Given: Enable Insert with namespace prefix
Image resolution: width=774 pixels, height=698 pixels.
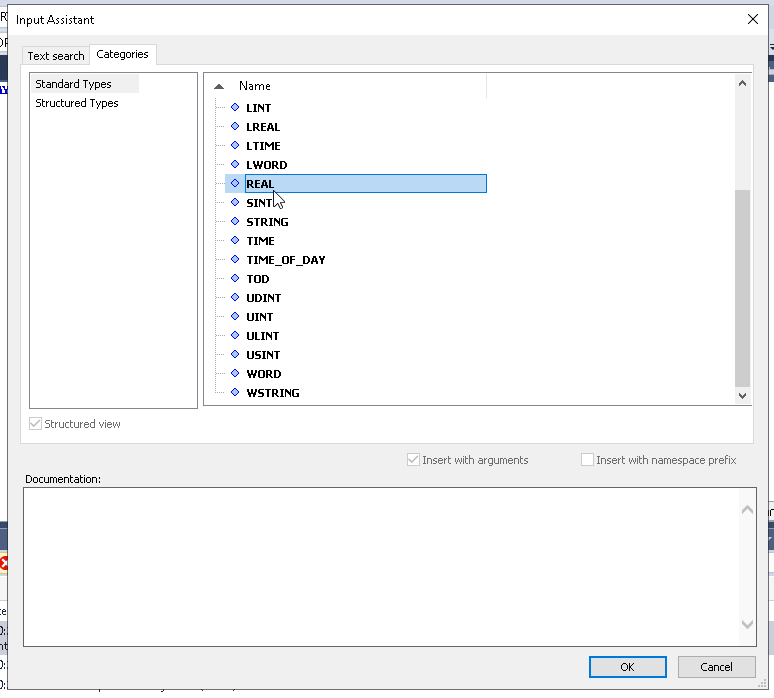Looking at the screenshot, I should point(587,460).
